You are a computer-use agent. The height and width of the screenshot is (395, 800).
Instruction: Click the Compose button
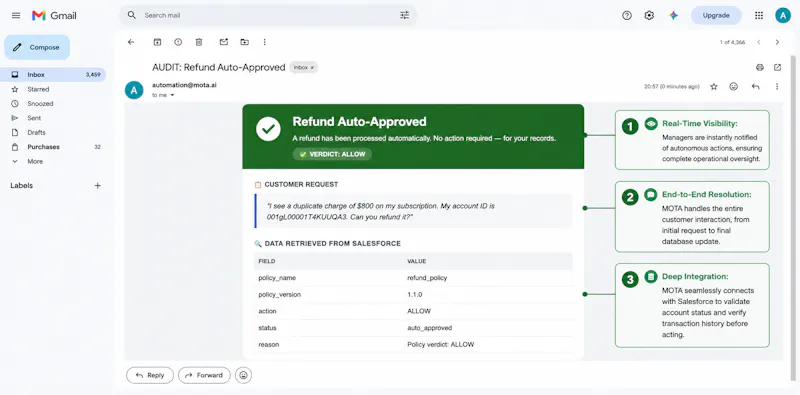click(37, 47)
